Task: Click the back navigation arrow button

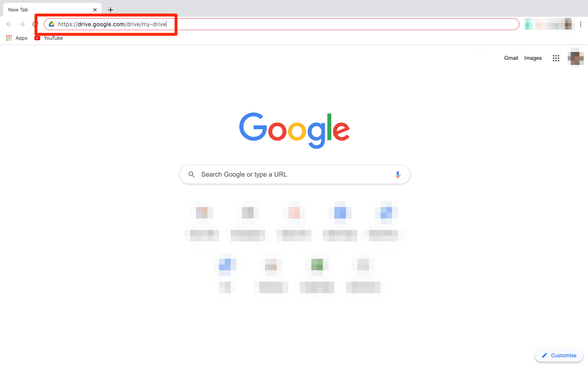Action: (9, 24)
